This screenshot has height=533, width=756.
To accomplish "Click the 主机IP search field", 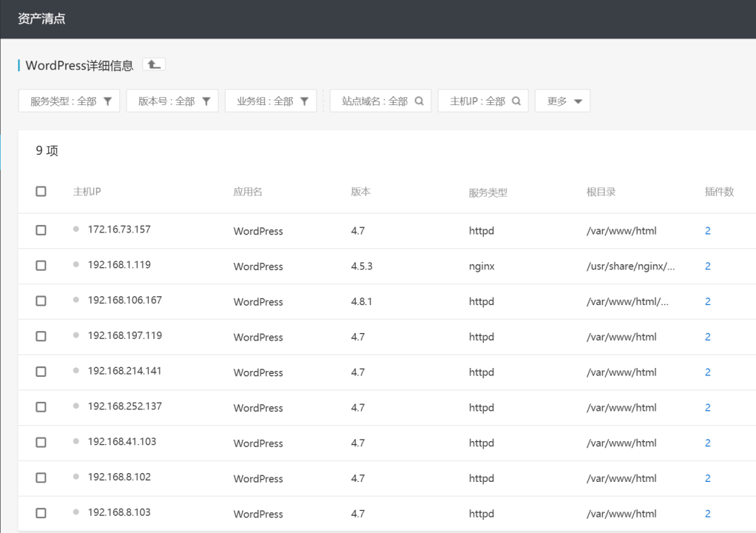I will (483, 101).
